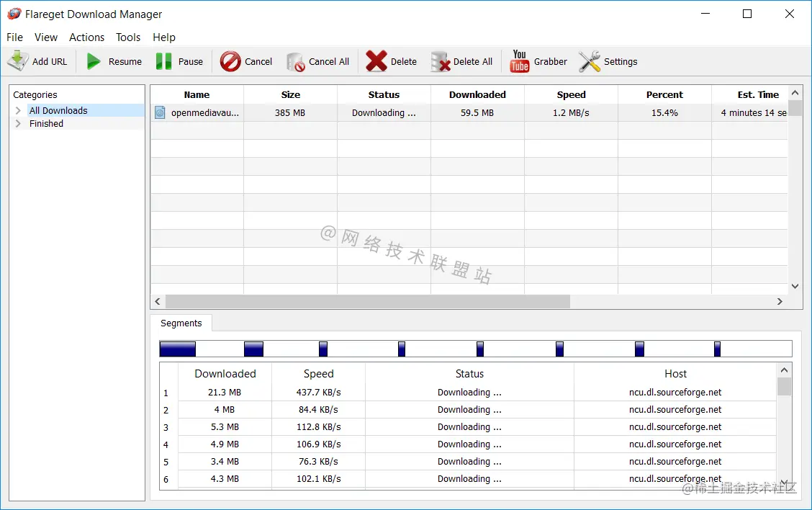Select the openmediavau... download row
This screenshot has width=812, height=510.
click(x=469, y=112)
